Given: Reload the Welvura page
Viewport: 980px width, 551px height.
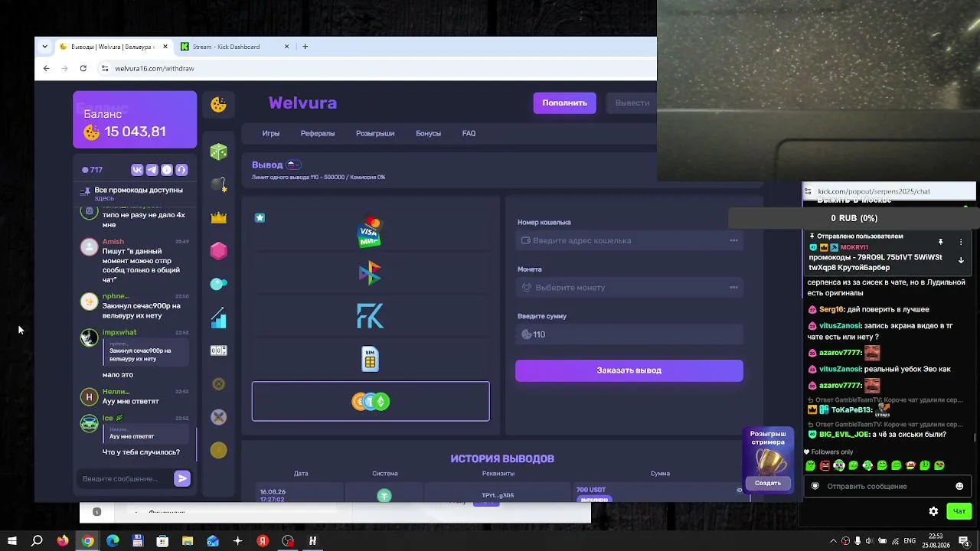Looking at the screenshot, I should pyautogui.click(x=83, y=68).
